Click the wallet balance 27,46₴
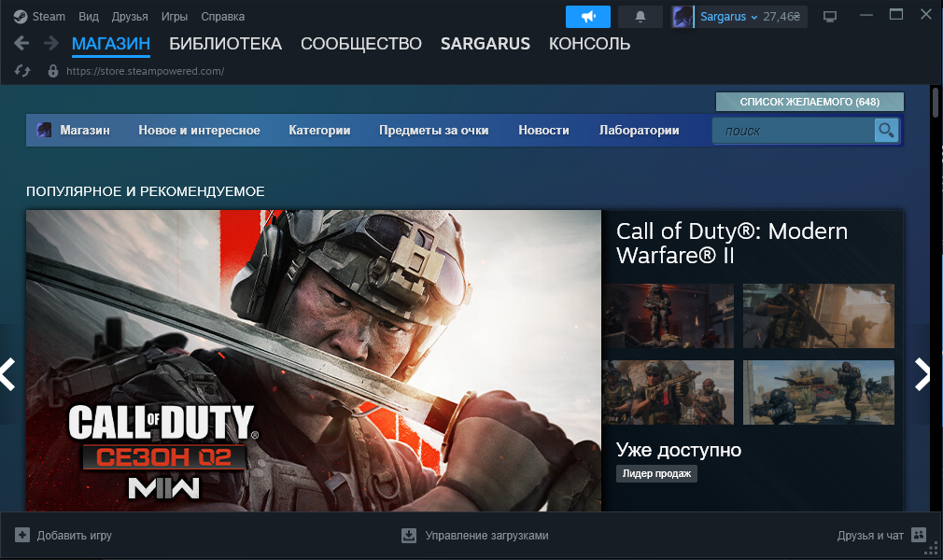The image size is (943, 560). [x=781, y=17]
